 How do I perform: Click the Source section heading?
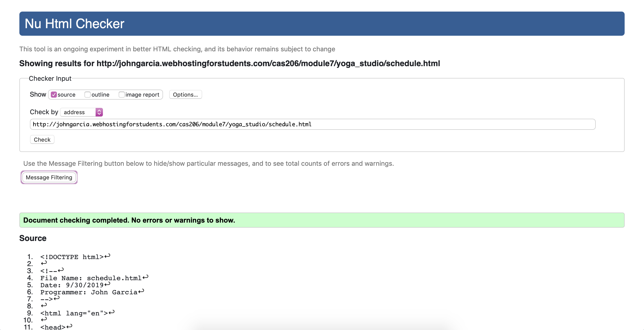coord(33,238)
